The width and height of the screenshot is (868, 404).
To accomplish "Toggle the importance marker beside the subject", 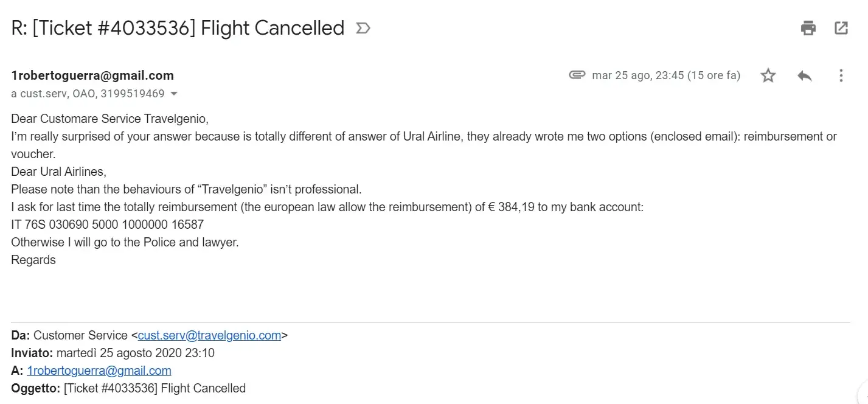I will (363, 28).
